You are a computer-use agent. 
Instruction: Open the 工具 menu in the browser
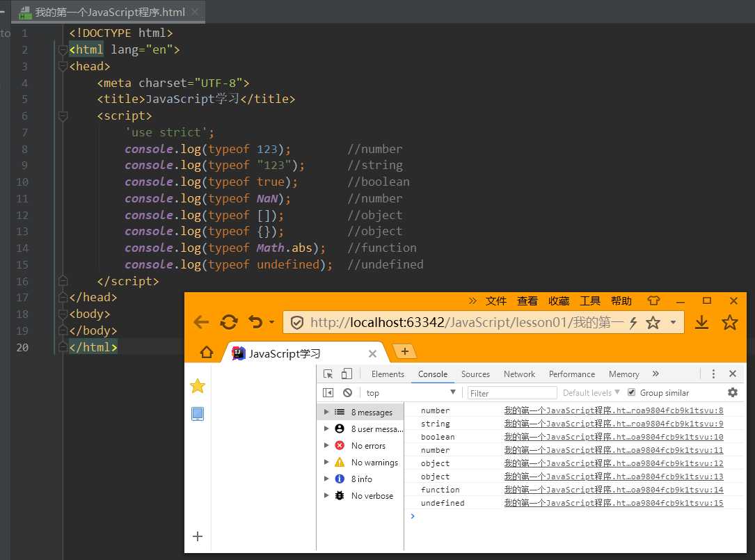590,301
